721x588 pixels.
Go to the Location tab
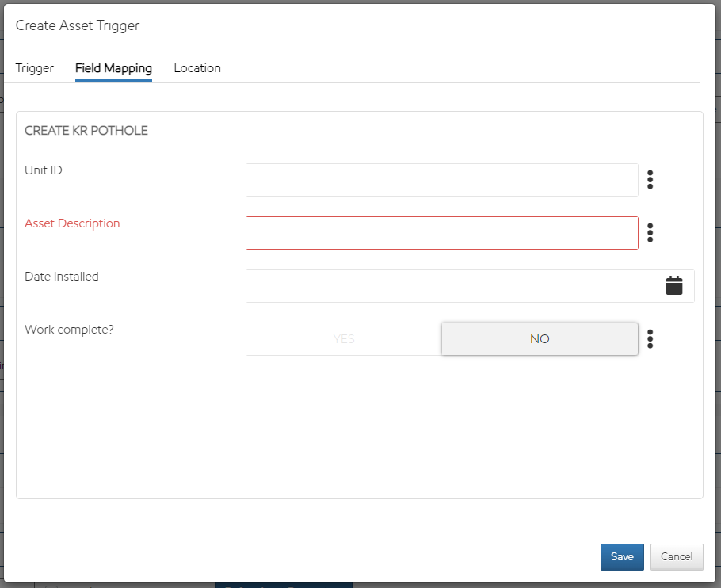(x=197, y=68)
